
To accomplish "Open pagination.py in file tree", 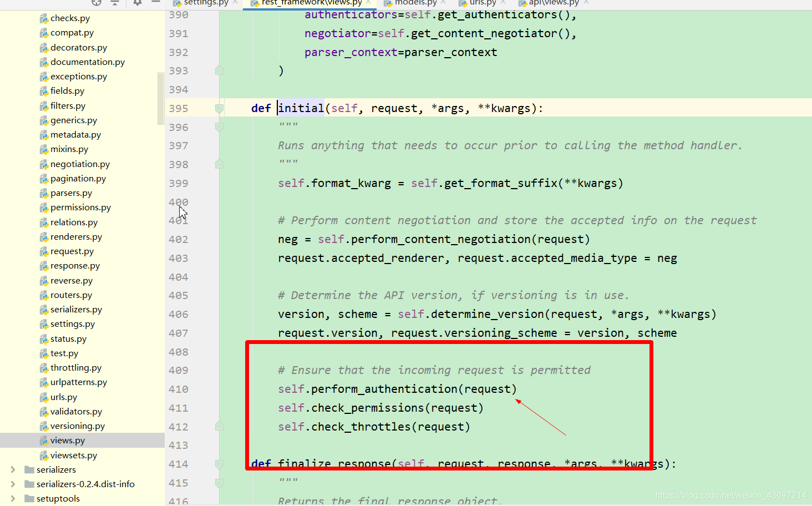I will pyautogui.click(x=78, y=179).
